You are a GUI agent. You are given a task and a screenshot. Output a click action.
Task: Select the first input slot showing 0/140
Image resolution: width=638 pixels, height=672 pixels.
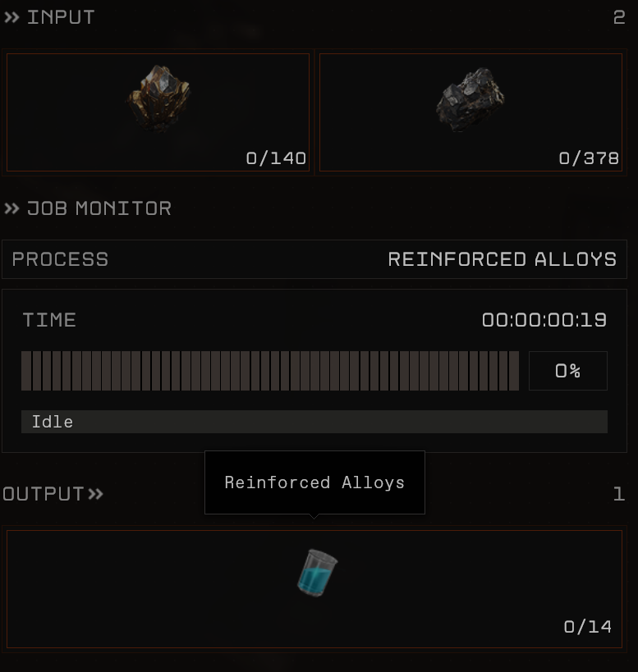tap(158, 112)
